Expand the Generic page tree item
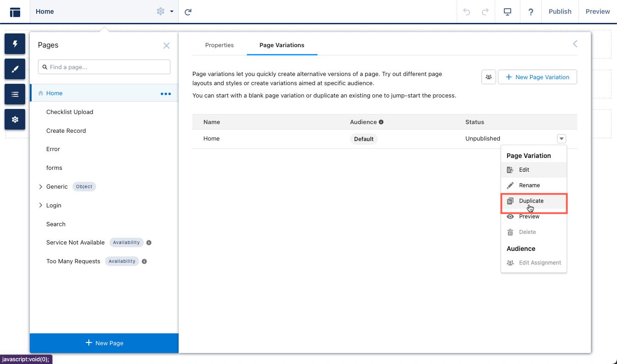 [x=41, y=187]
